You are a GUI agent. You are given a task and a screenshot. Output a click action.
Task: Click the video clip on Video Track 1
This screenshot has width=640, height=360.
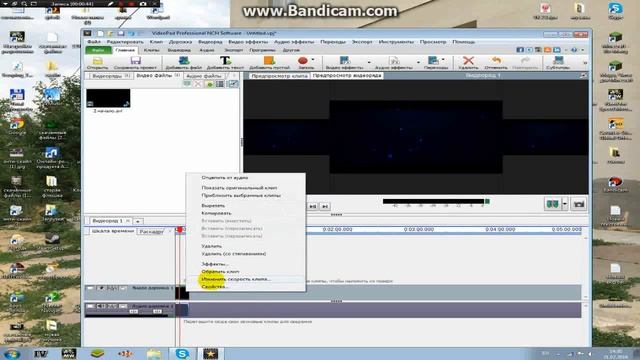(182, 293)
